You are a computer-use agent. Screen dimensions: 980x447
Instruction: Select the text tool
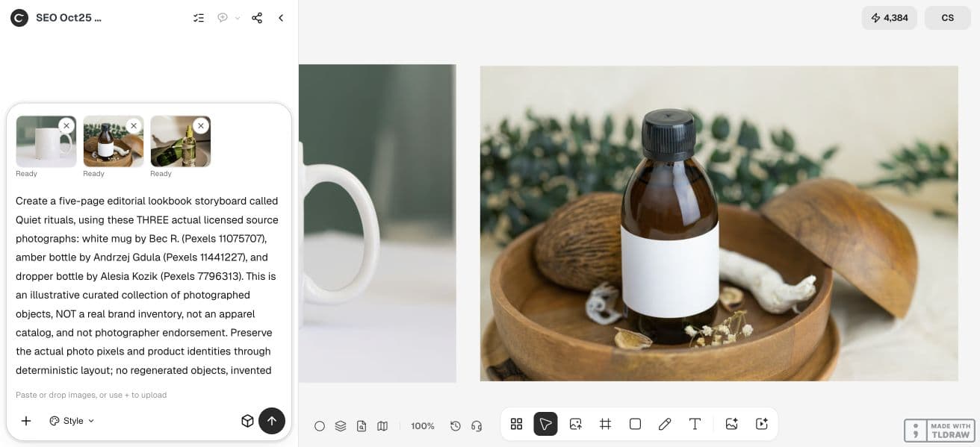695,424
